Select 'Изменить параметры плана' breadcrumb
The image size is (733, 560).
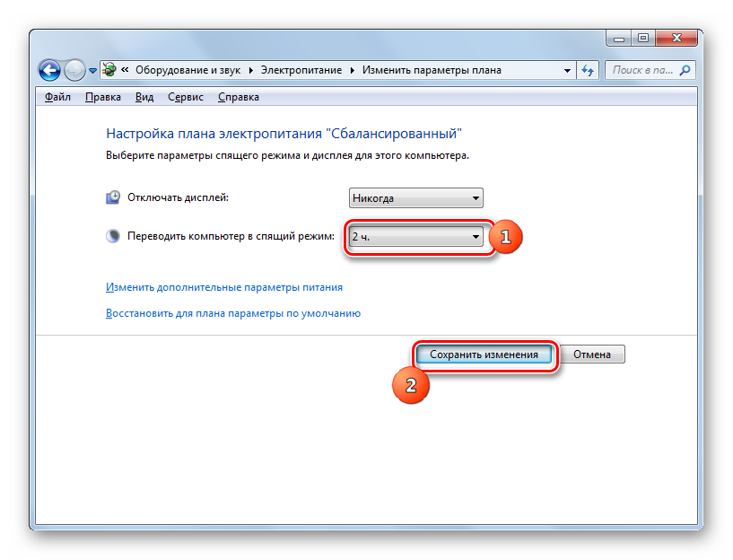point(432,70)
